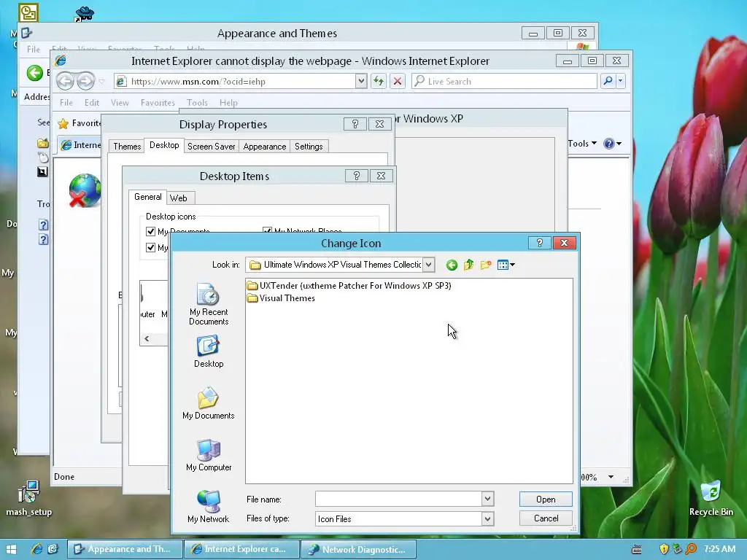Screen dimensions: 747x560
Task: Open the recent pages dropdown in Internet Explorer
Action: point(101,82)
